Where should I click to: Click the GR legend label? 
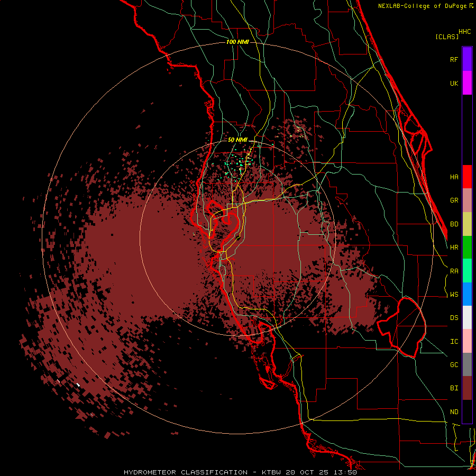(x=454, y=200)
